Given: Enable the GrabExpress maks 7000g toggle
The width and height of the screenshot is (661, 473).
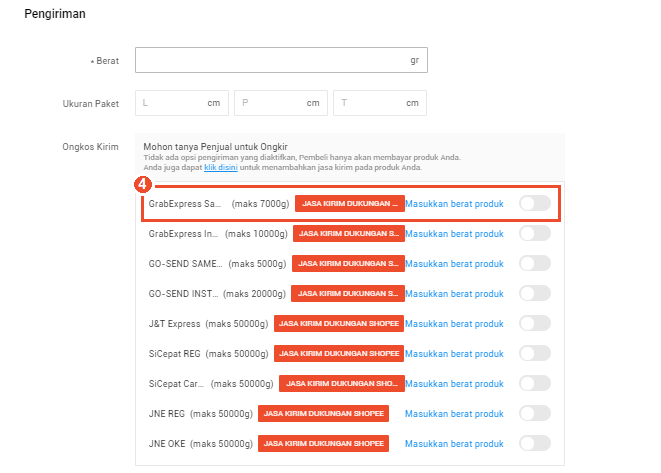Looking at the screenshot, I should 534,204.
